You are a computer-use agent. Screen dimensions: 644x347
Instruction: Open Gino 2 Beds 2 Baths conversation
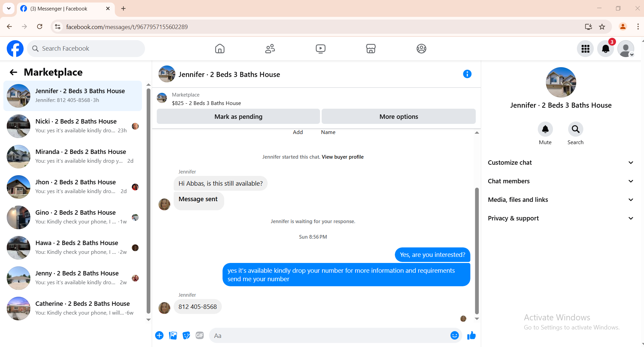point(72,217)
